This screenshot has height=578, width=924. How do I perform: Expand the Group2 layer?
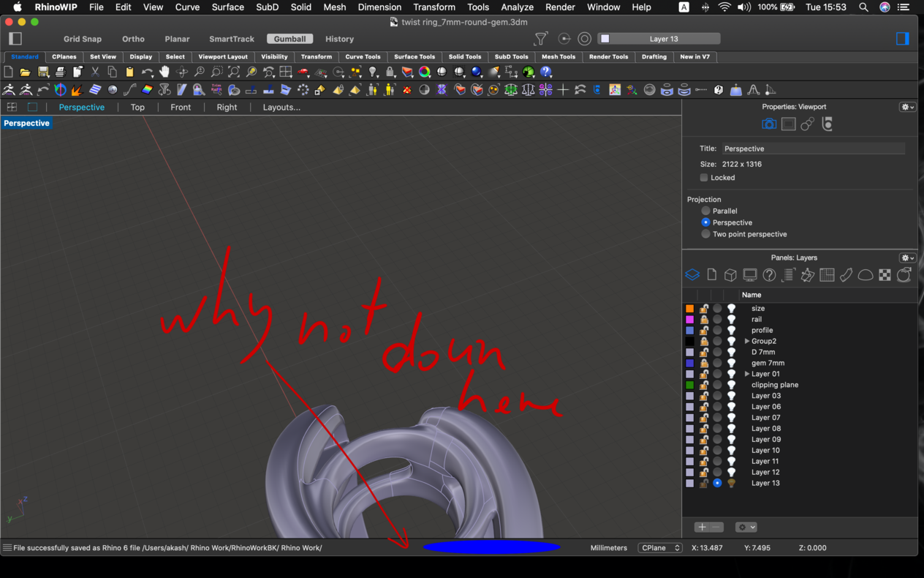click(747, 342)
